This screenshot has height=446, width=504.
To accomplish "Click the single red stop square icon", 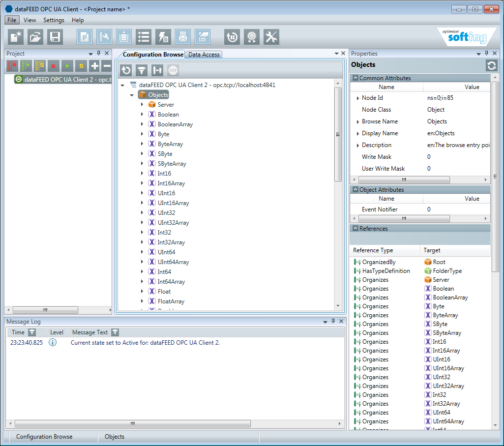I will (54, 66).
